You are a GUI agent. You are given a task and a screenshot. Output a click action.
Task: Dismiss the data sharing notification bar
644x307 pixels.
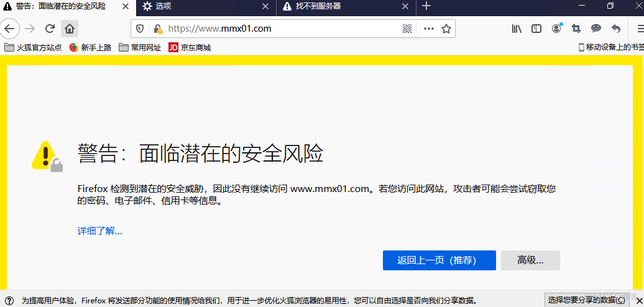(638, 300)
